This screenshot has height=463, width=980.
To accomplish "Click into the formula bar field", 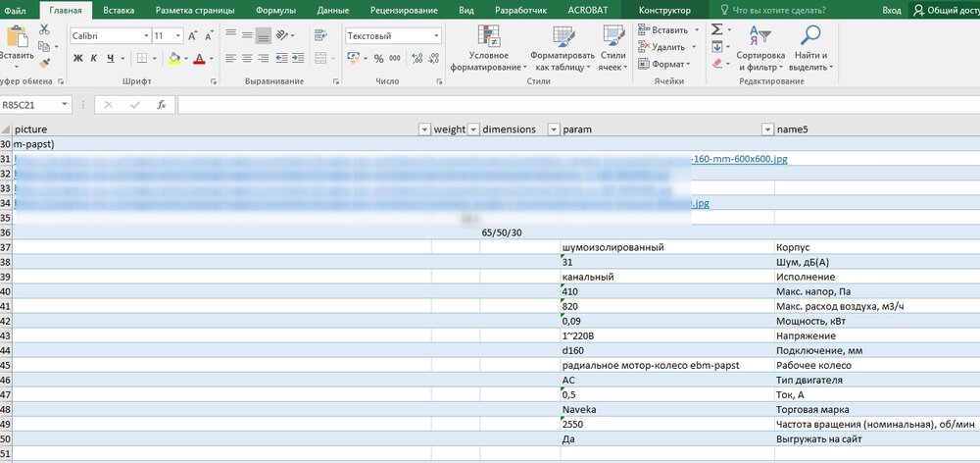I will (578, 105).
